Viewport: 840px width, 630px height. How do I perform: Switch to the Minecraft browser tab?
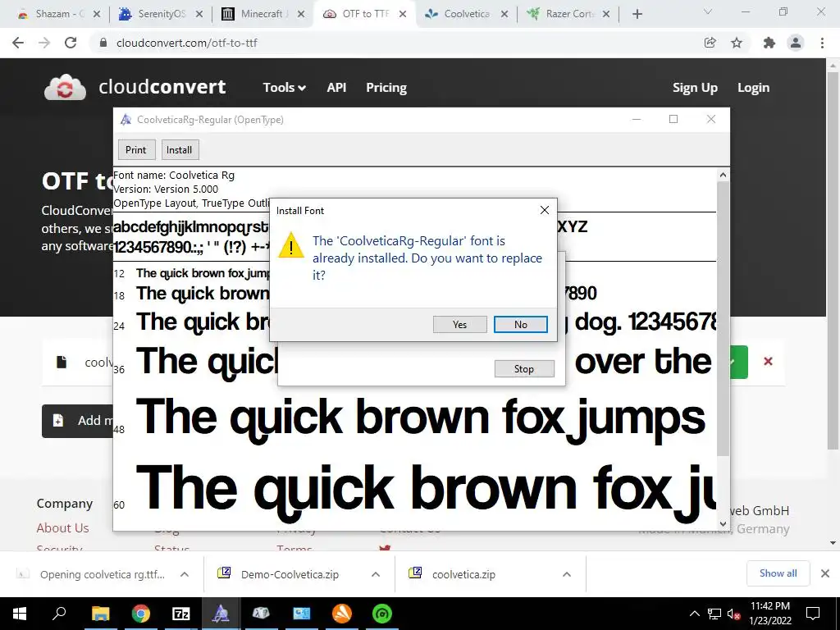click(x=262, y=14)
